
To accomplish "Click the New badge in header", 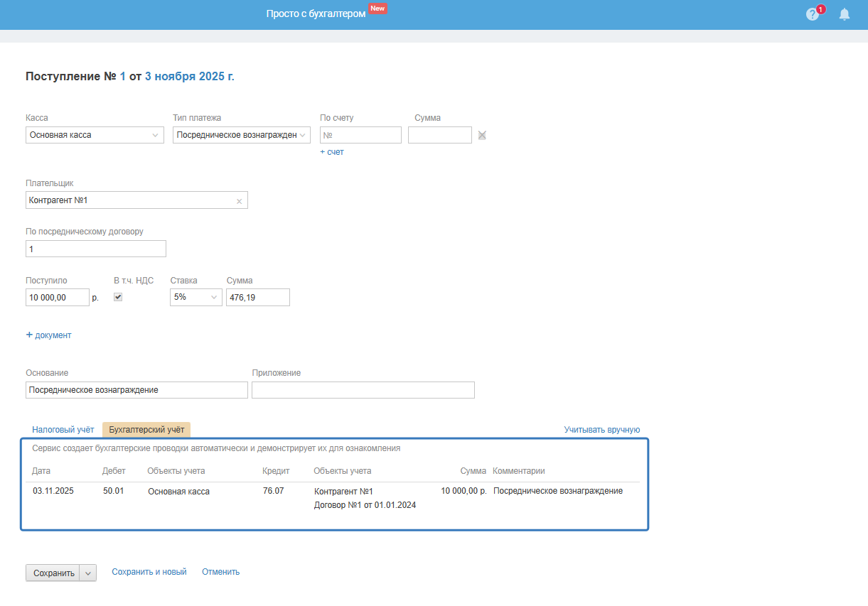I will click(x=377, y=9).
